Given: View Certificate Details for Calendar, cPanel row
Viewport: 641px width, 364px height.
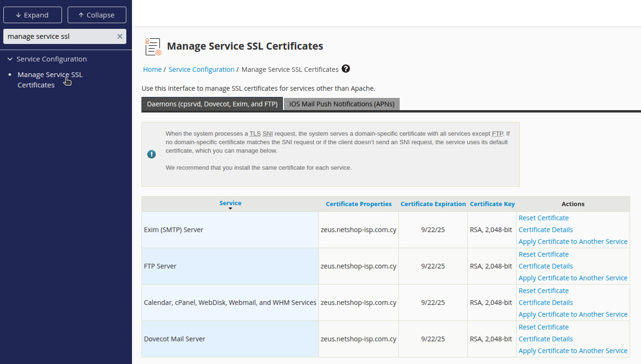Looking at the screenshot, I should pyautogui.click(x=545, y=303).
